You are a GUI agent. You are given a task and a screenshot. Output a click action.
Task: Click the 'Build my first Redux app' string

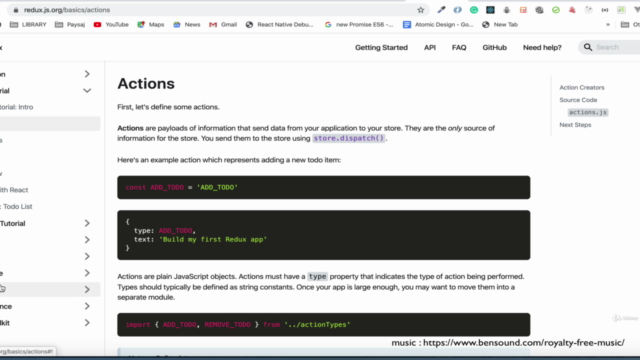click(213, 239)
